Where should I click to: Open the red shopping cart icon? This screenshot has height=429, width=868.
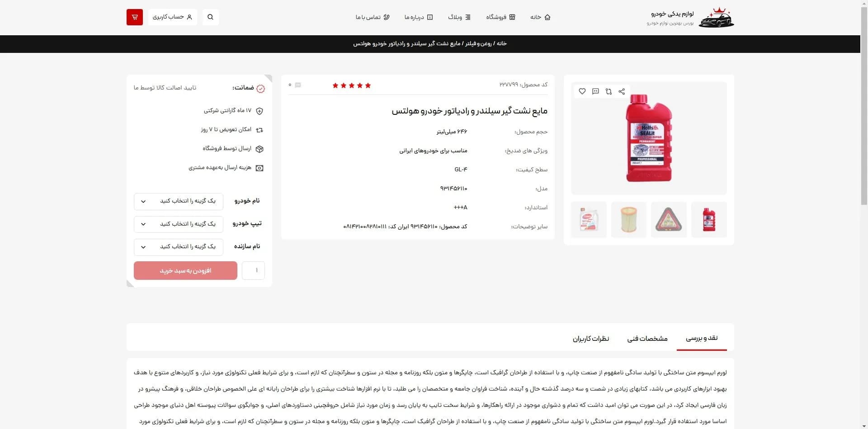pos(134,17)
